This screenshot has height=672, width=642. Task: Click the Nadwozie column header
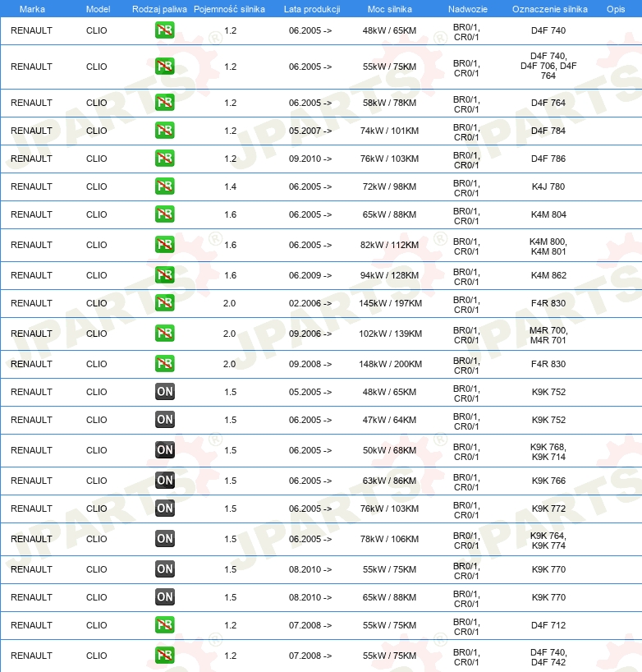(x=468, y=9)
